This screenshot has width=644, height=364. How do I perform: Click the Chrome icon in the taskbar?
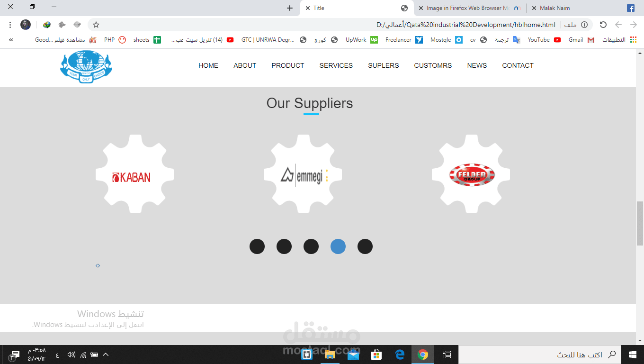click(423, 355)
